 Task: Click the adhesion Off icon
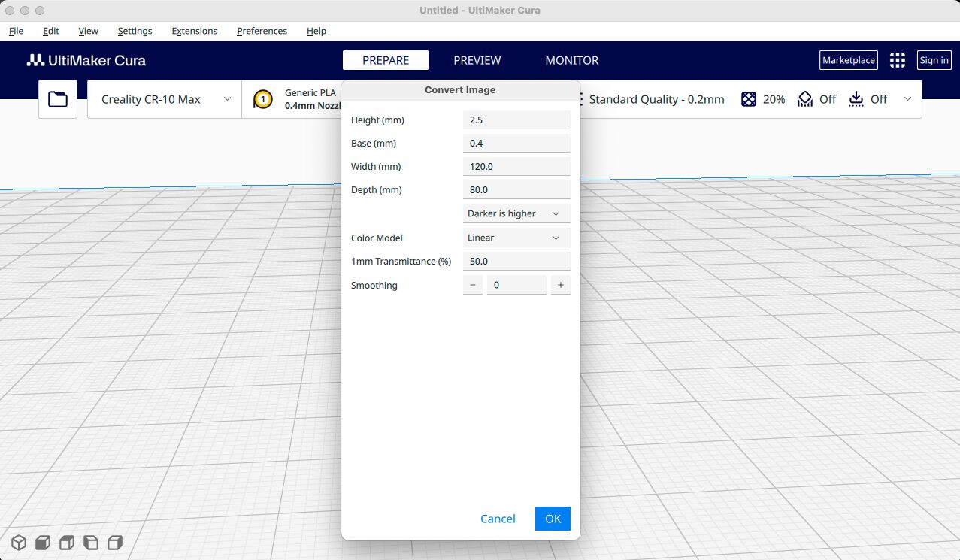856,99
